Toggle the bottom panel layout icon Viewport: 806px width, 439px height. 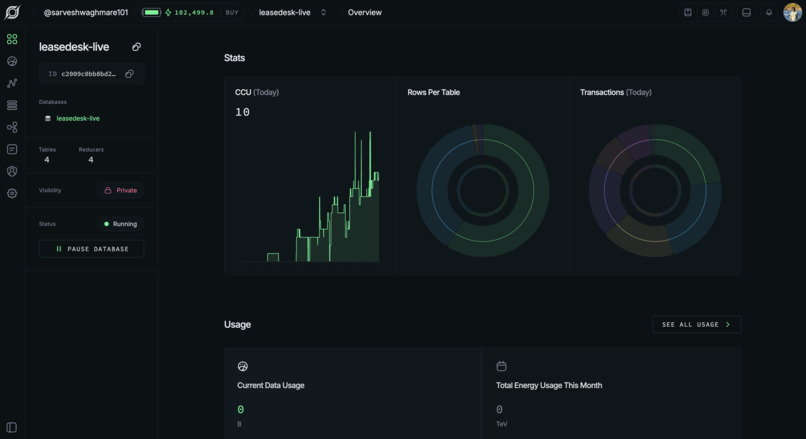[x=746, y=12]
